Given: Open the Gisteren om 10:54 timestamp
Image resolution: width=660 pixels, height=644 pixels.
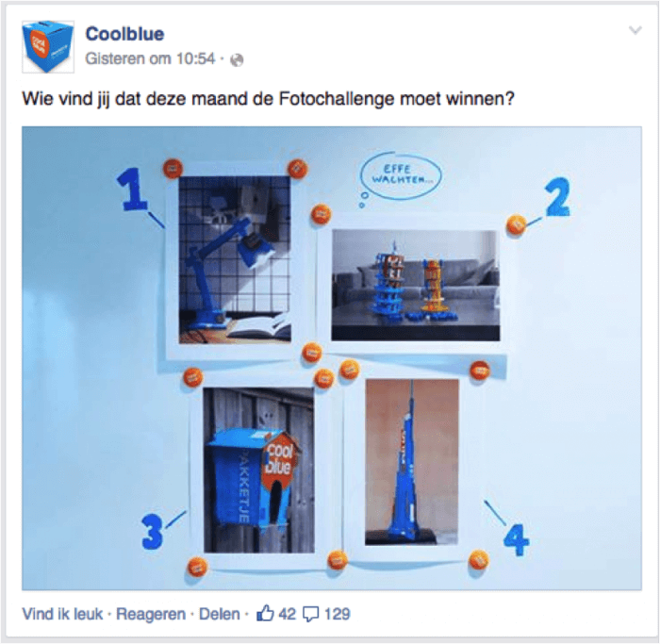Looking at the screenshot, I should [150, 58].
